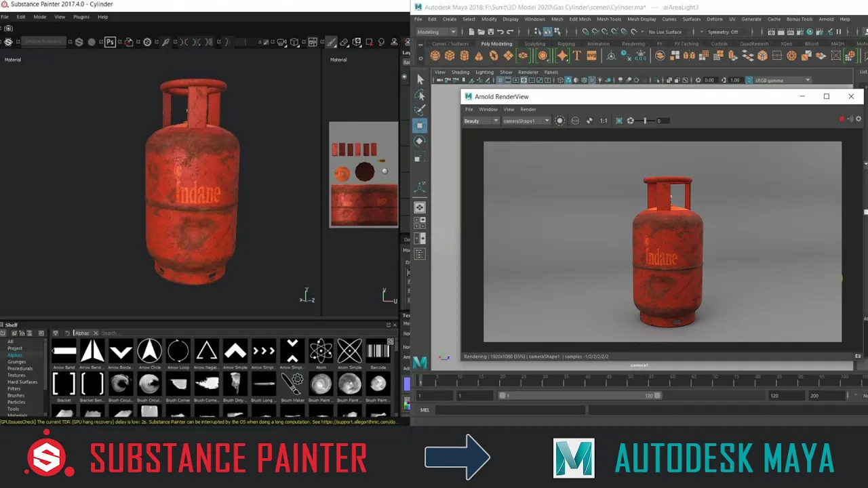Image resolution: width=868 pixels, height=488 pixels.
Task: Select the Eraser tool in Substance Painter
Action: point(344,42)
